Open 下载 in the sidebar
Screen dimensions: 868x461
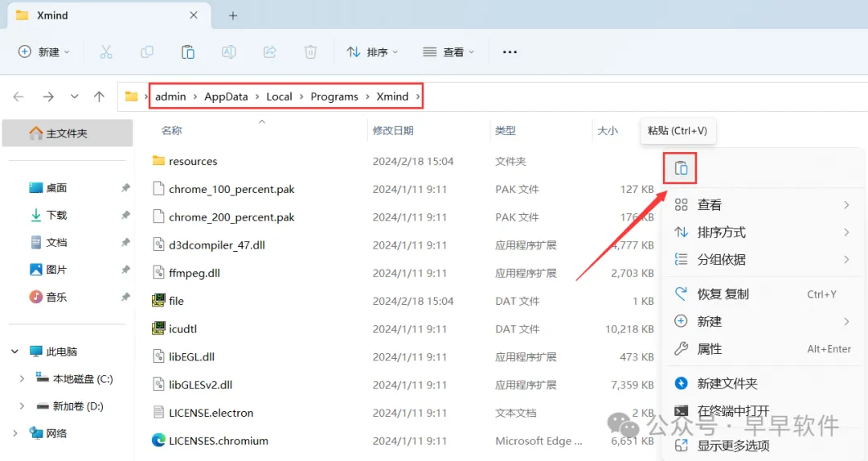[56, 215]
